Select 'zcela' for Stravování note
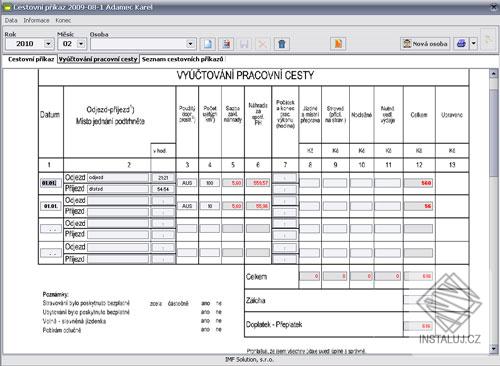The image size is (500, 366). (156, 304)
